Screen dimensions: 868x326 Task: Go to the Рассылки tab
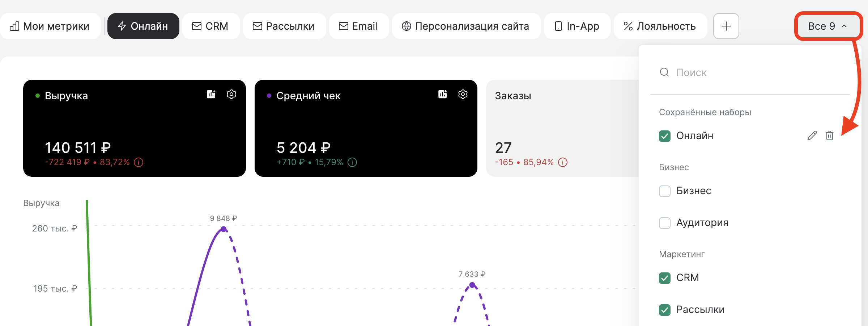coord(284,26)
